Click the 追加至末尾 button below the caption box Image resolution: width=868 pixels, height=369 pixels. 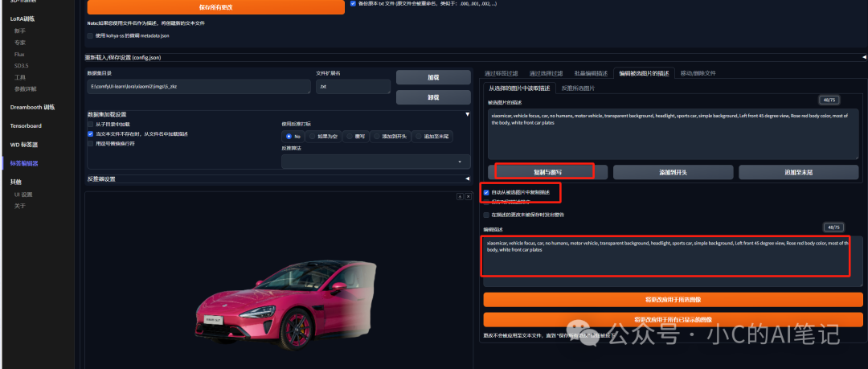pos(798,172)
